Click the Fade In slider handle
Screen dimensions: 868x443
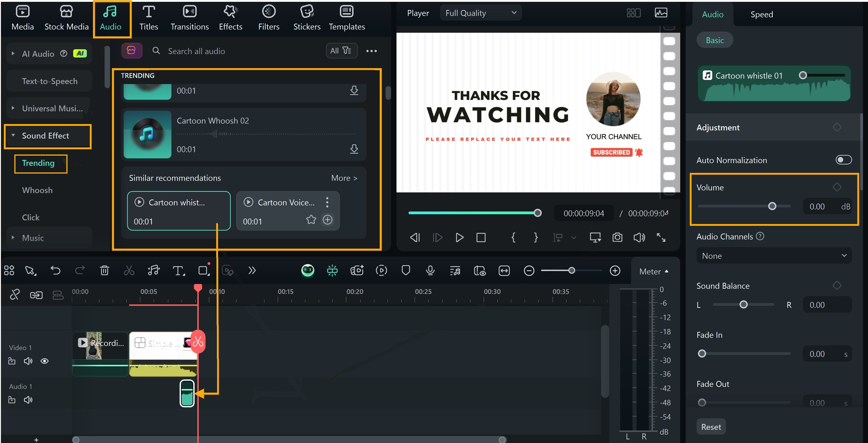(x=702, y=353)
